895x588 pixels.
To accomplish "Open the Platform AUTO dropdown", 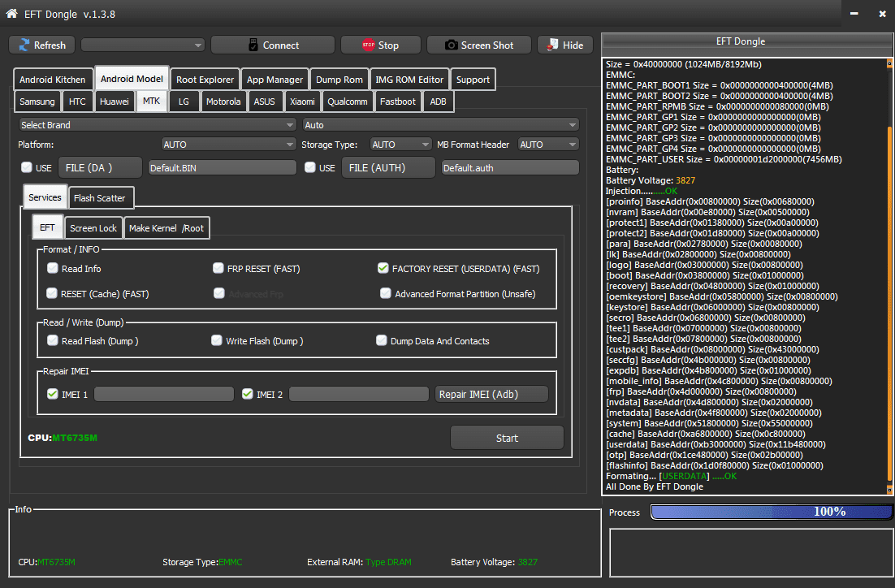I will [228, 145].
